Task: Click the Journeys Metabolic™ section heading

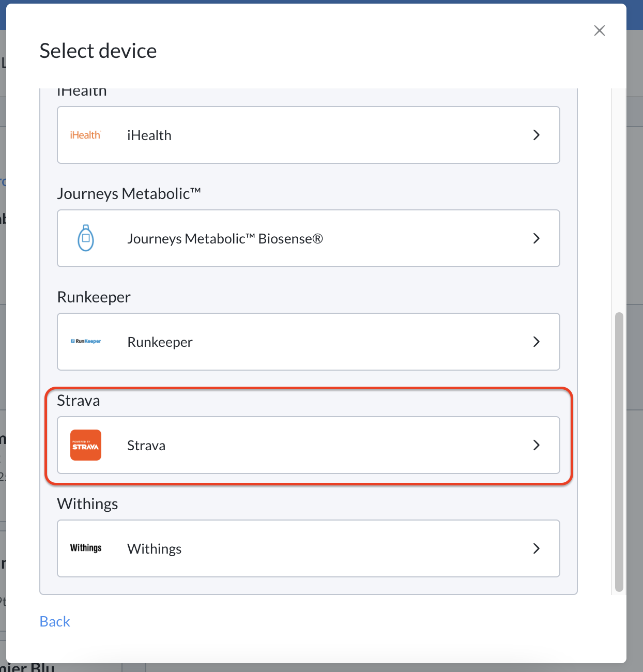Action: point(129,193)
